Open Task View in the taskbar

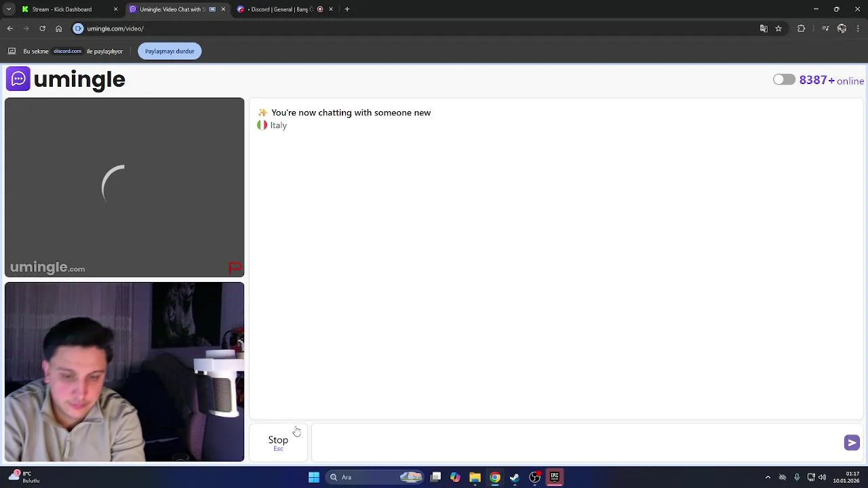click(x=435, y=477)
